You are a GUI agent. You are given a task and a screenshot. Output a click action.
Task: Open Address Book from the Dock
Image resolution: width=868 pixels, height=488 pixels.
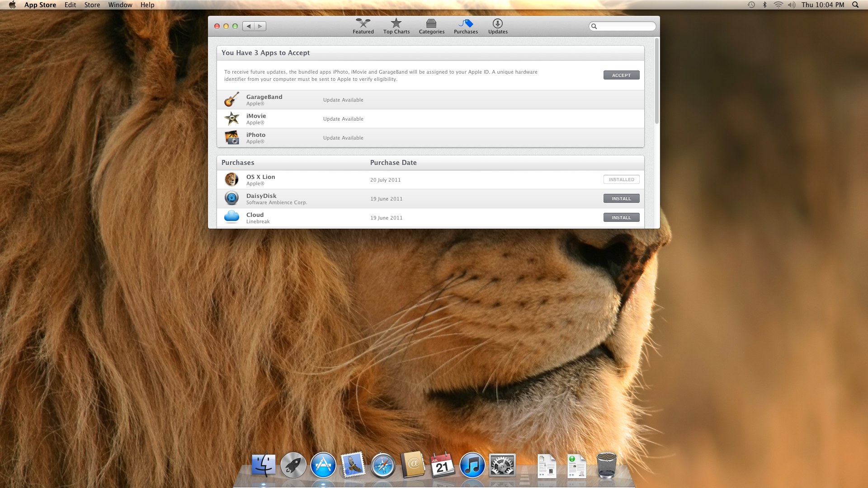click(412, 465)
